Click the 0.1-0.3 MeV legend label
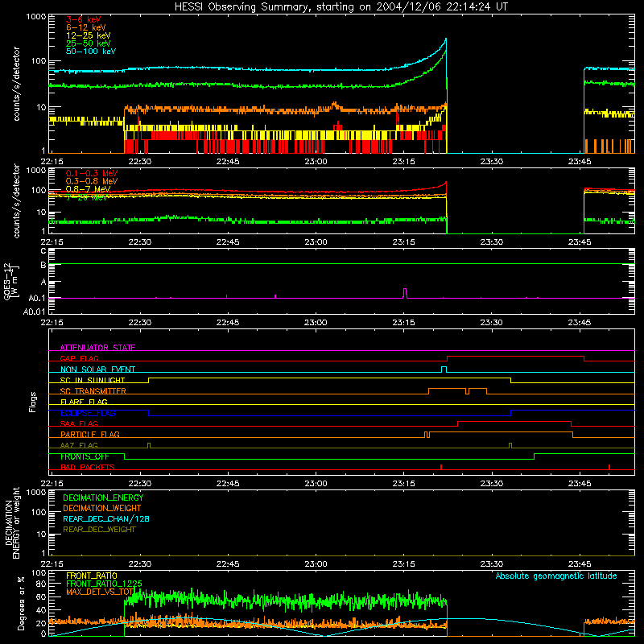The image size is (644, 644). point(92,173)
